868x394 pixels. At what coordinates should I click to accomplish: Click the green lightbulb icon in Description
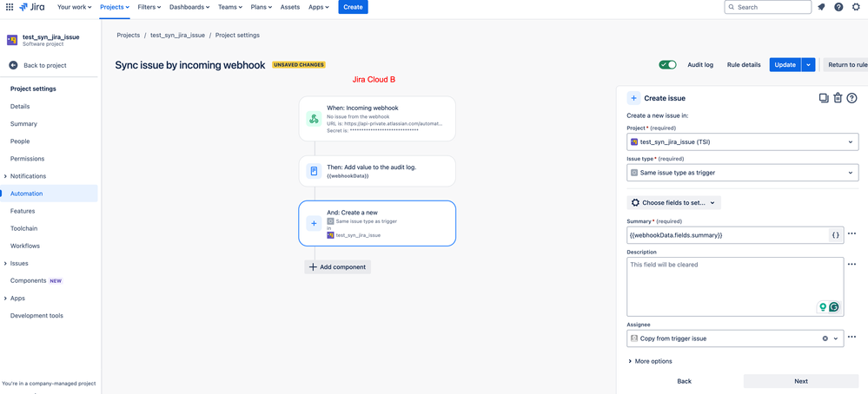[x=823, y=307]
